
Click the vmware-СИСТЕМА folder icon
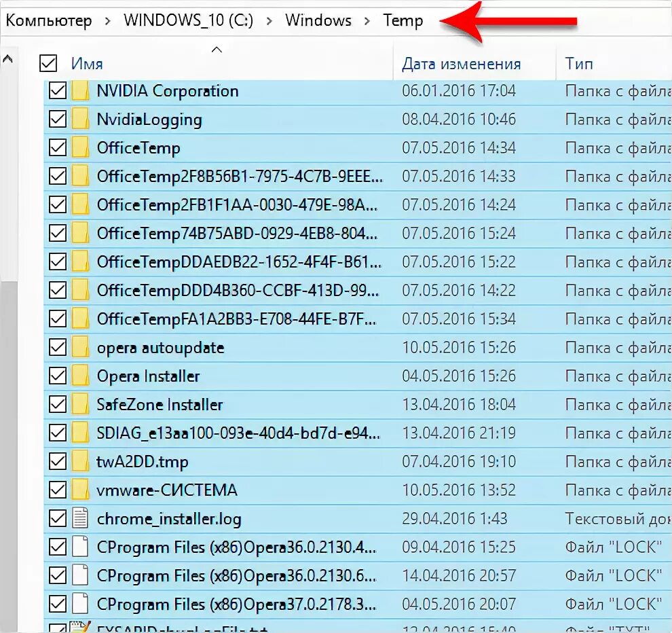coord(80,490)
